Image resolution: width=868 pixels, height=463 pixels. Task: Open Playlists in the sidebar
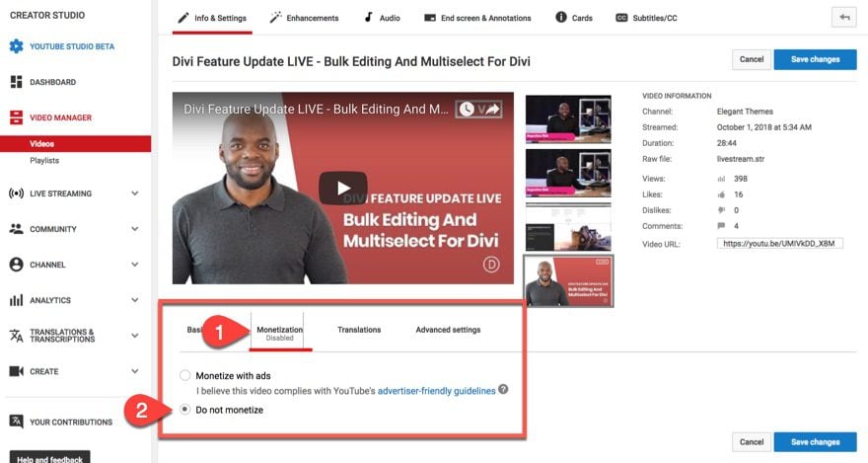[x=44, y=161]
